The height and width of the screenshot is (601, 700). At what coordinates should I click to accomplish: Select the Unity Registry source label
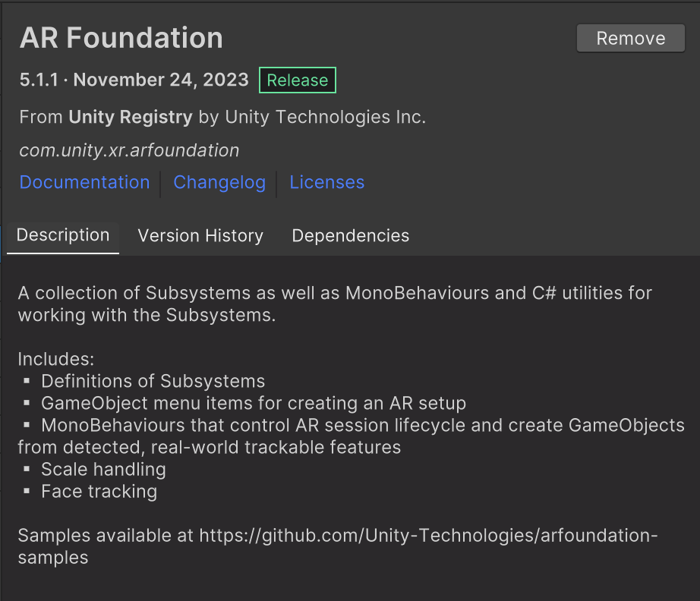[x=130, y=117]
